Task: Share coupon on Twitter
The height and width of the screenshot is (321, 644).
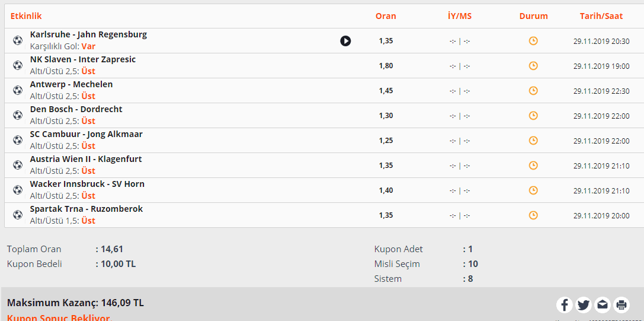Action: point(583,305)
